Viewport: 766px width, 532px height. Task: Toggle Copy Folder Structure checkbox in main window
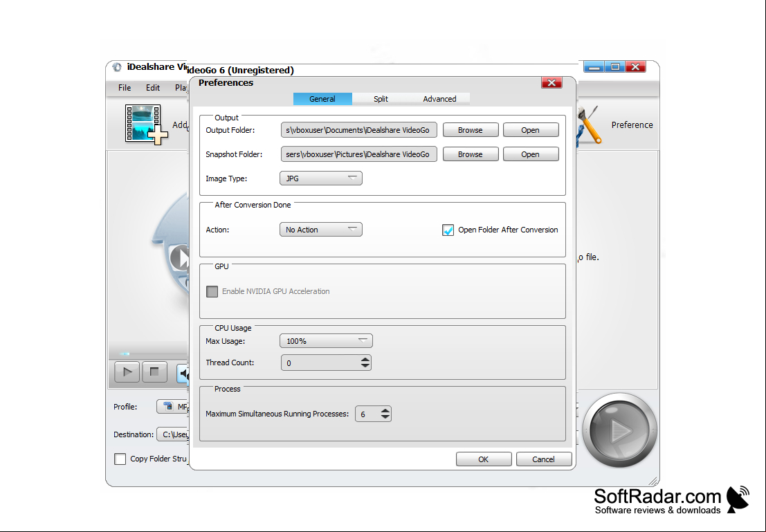click(x=120, y=459)
